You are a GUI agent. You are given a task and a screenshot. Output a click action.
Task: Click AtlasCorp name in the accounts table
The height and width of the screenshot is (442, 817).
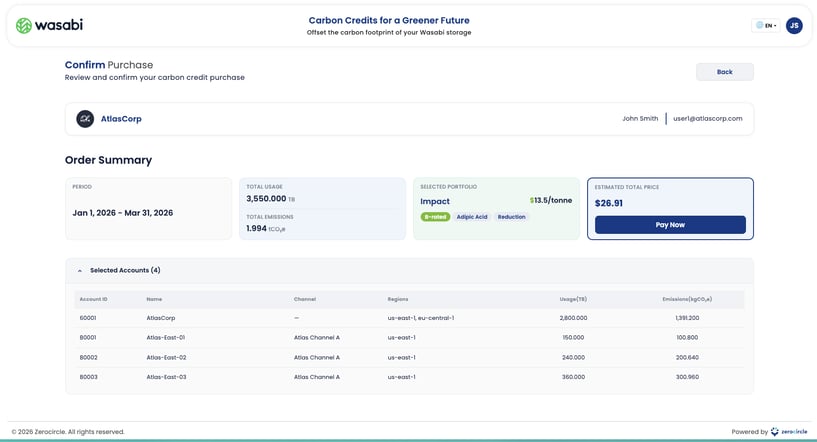[160, 318]
